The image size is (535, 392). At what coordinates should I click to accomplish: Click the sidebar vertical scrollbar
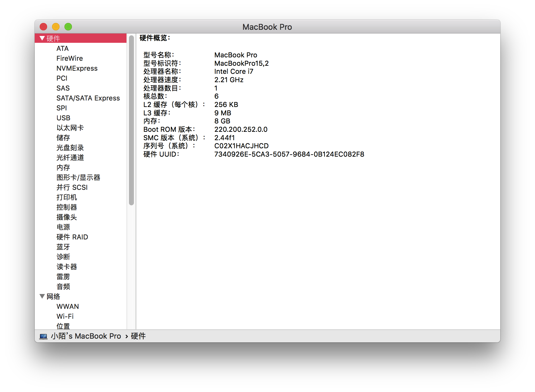[131, 120]
